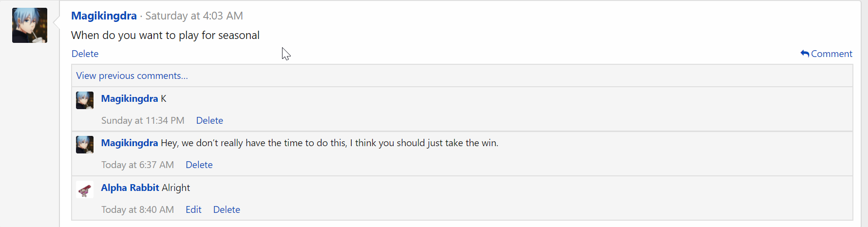This screenshot has height=227, width=868.
Task: Click Sunday at 11:34 PM timestamp
Action: [143, 120]
